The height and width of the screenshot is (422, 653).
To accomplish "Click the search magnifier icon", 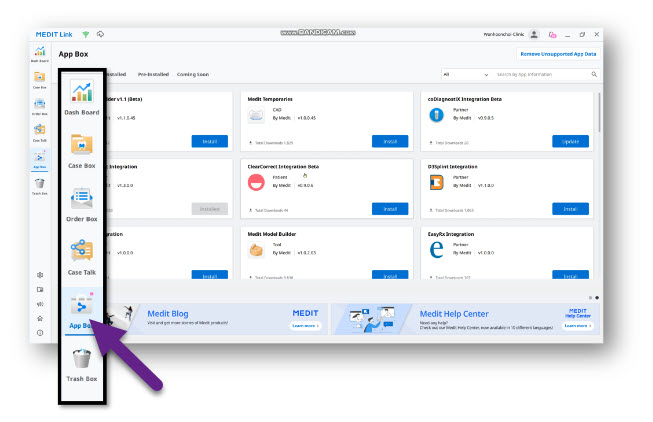I will click(x=594, y=74).
